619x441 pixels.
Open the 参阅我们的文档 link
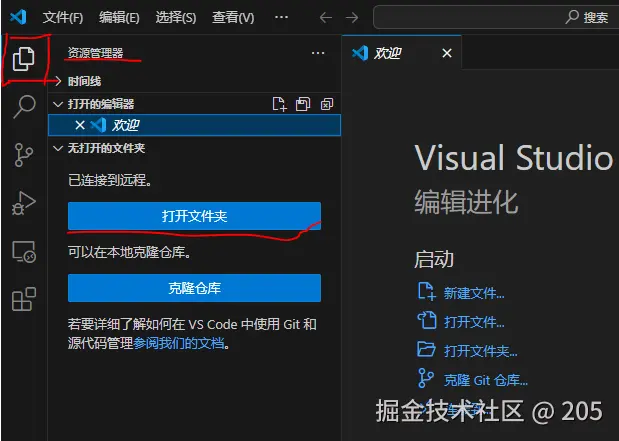tap(178, 343)
